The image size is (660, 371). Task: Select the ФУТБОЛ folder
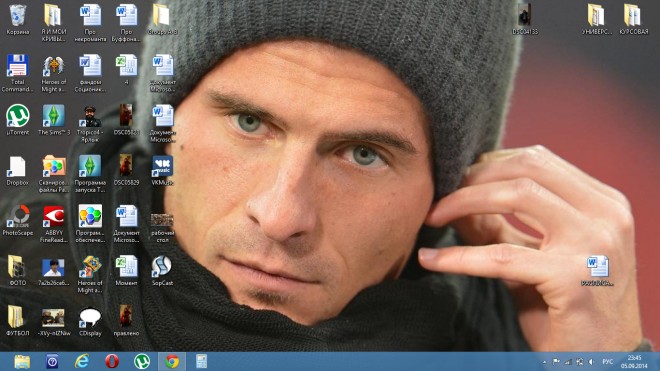18,321
